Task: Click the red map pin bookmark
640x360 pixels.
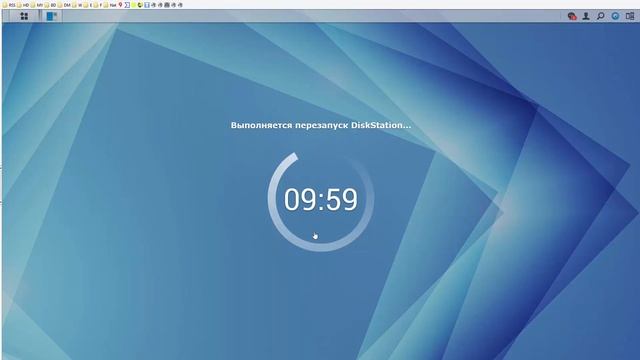Action: (x=120, y=5)
